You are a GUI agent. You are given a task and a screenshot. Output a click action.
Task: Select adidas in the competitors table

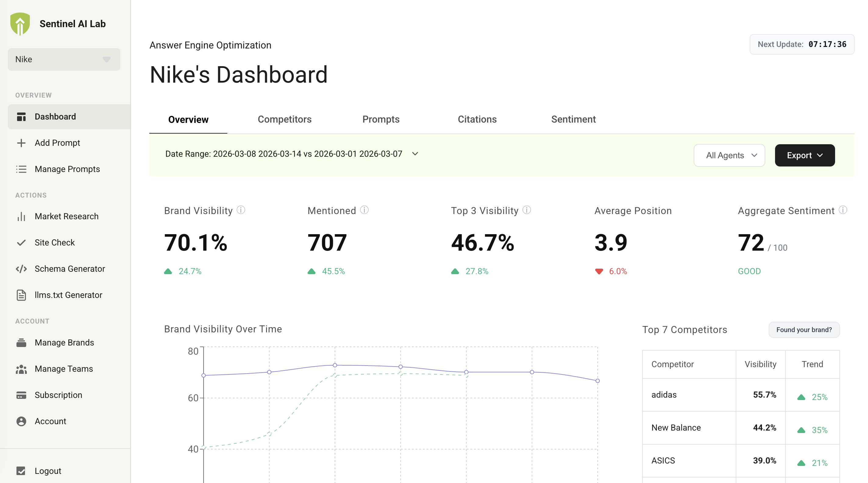tap(664, 395)
